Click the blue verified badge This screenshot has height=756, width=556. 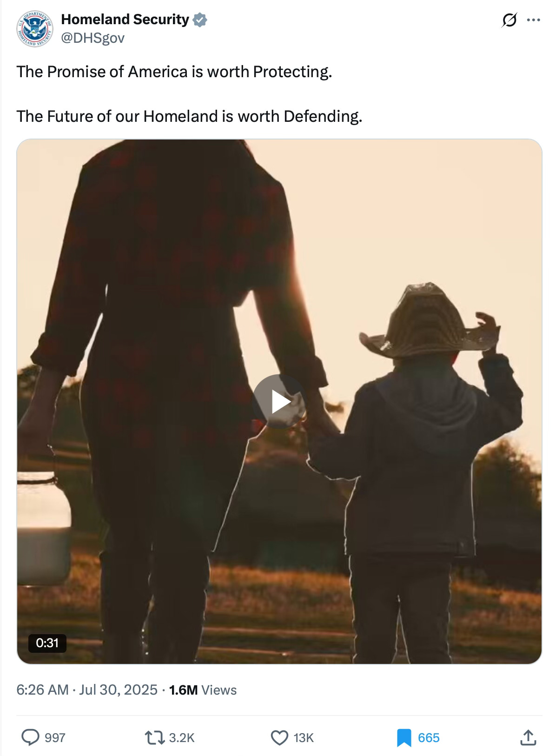(200, 20)
